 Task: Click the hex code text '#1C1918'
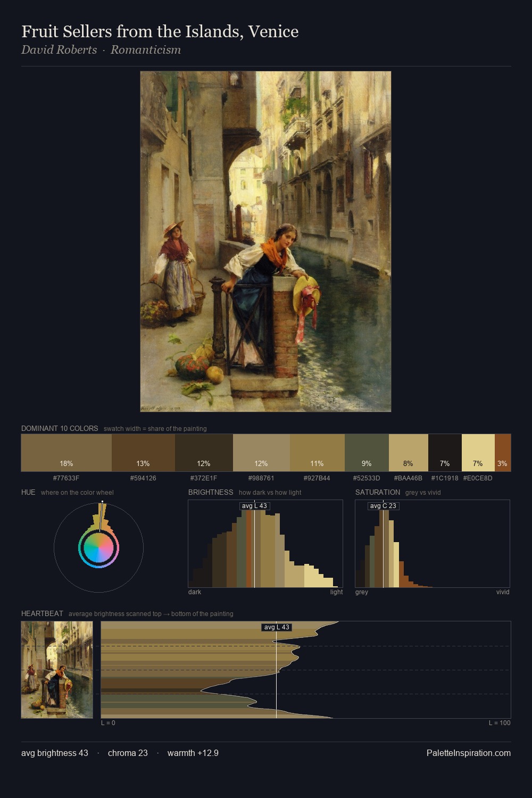[x=445, y=478]
